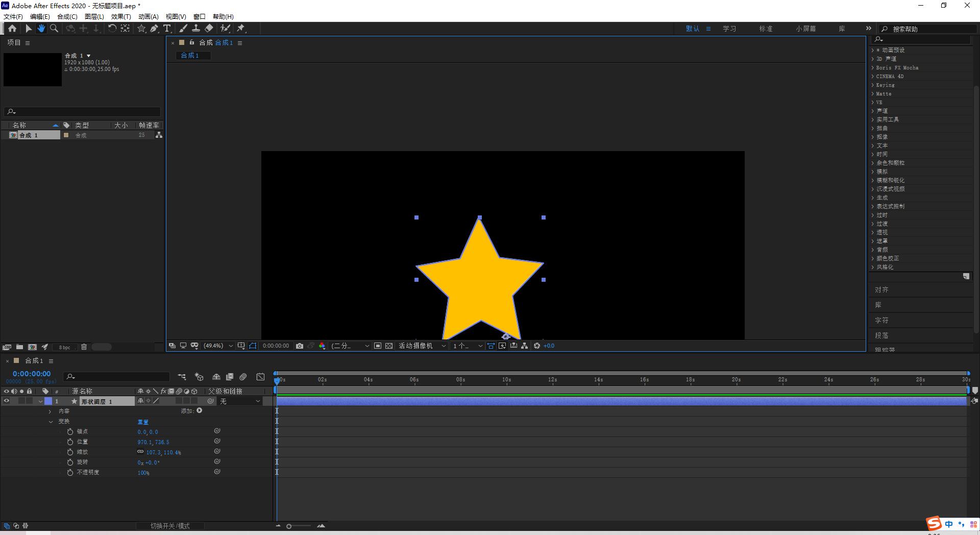The image size is (980, 535).
Task: Click the 重置 transform reset link
Action: pos(143,422)
